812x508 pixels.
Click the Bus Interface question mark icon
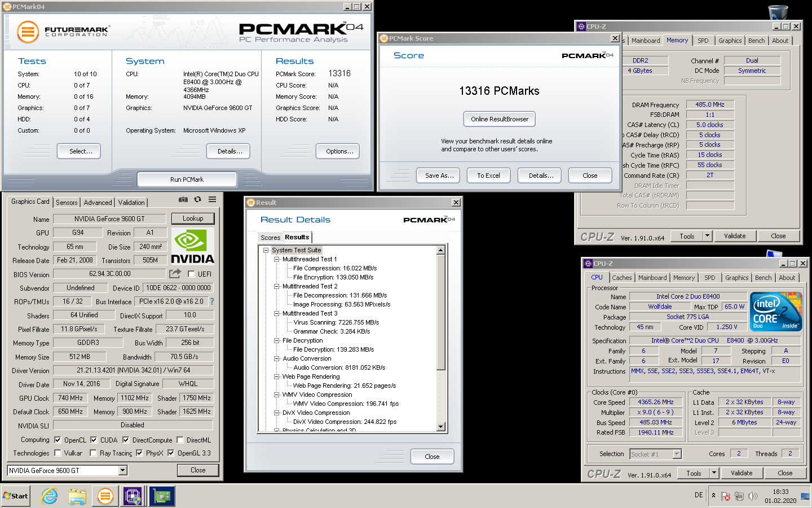tap(212, 301)
